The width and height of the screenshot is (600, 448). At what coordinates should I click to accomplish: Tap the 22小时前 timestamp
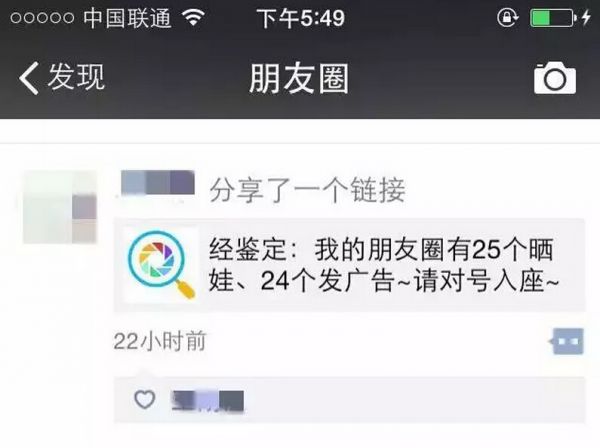(x=160, y=341)
